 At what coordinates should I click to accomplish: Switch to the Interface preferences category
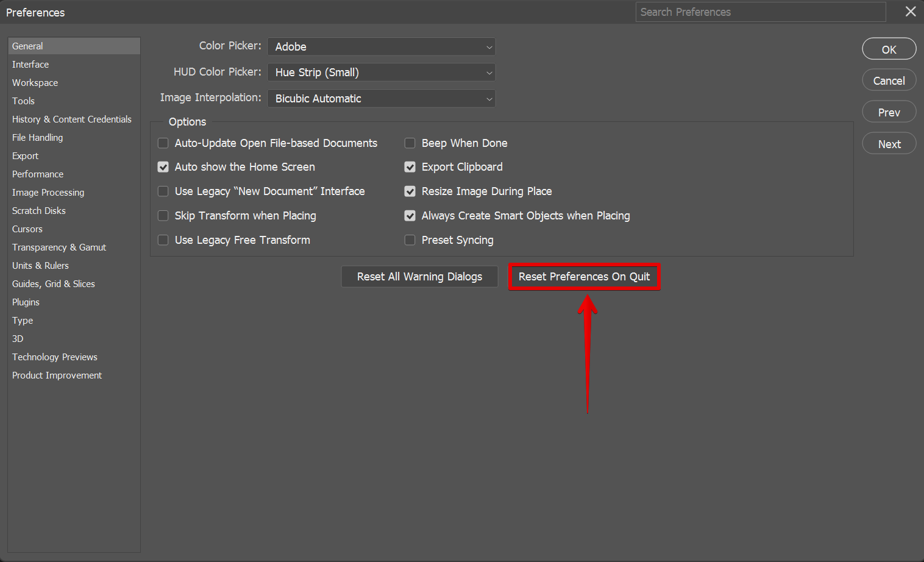pyautogui.click(x=30, y=65)
